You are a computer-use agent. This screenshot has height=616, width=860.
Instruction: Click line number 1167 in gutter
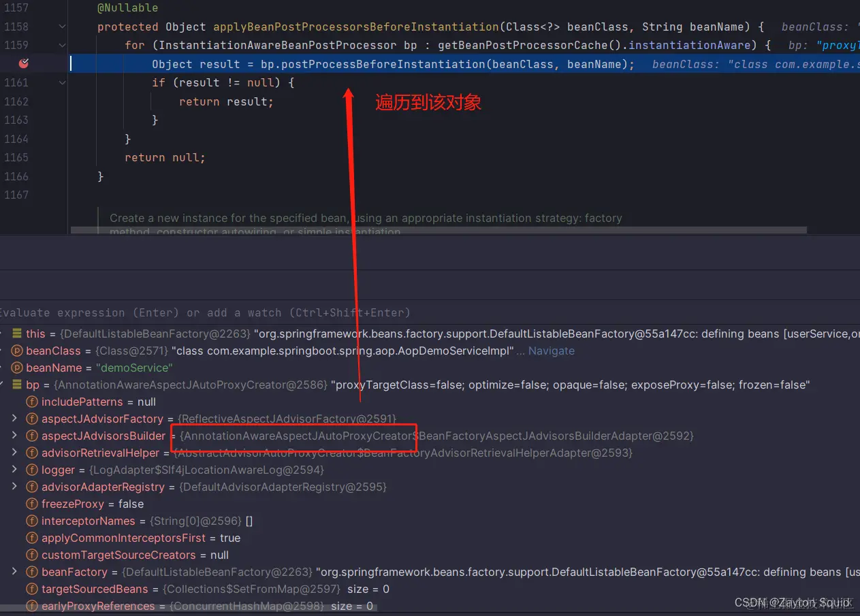click(x=16, y=195)
